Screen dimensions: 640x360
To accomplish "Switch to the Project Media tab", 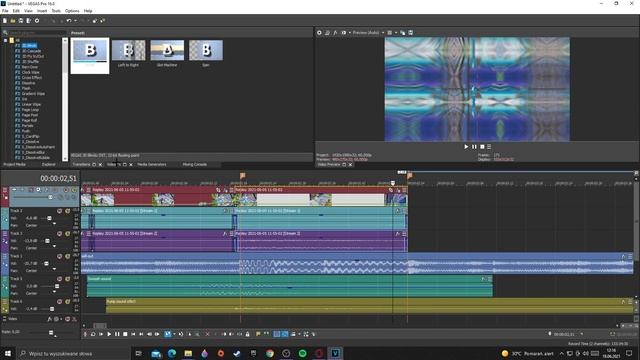I will pyautogui.click(x=14, y=164).
